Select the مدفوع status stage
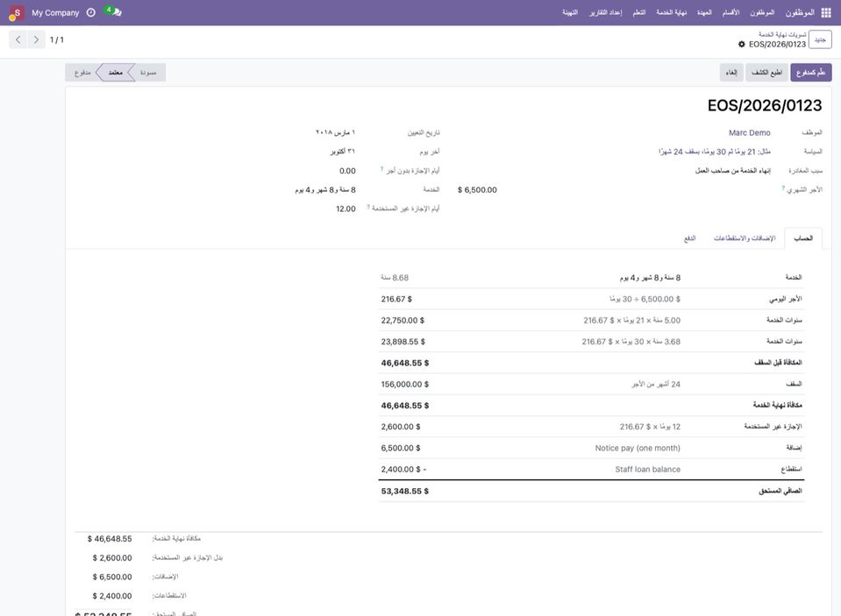Screen dimensions: 841x616 [x=82, y=73]
